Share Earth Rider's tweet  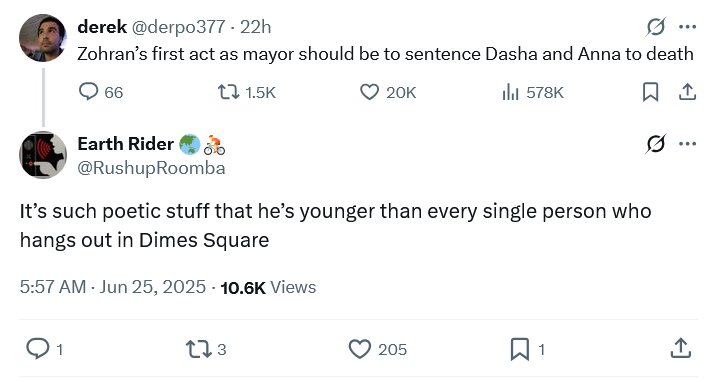click(680, 348)
